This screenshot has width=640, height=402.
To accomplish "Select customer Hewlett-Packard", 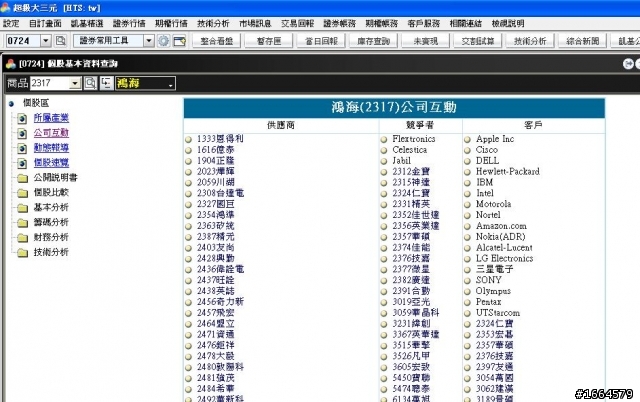I will [507, 171].
